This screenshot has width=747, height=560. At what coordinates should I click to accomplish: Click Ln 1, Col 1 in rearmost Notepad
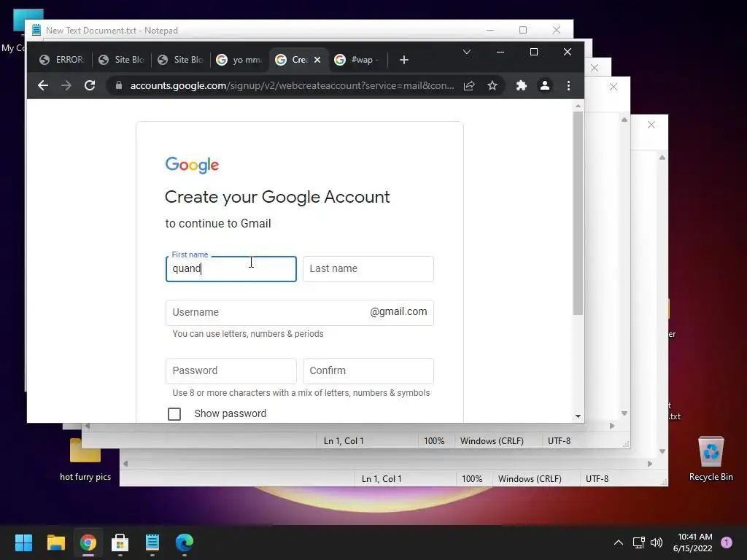click(382, 478)
